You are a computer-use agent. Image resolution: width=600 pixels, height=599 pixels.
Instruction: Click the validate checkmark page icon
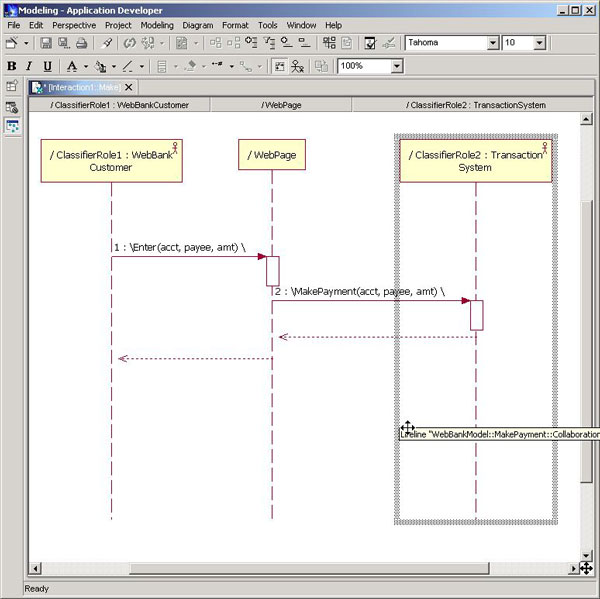[370, 43]
